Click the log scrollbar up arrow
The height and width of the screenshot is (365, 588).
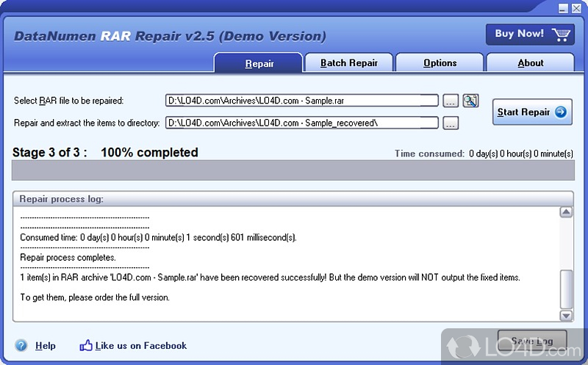(x=566, y=212)
